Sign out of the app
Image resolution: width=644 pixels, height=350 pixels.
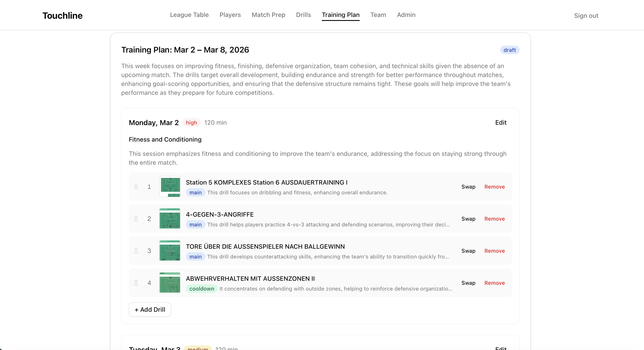586,16
